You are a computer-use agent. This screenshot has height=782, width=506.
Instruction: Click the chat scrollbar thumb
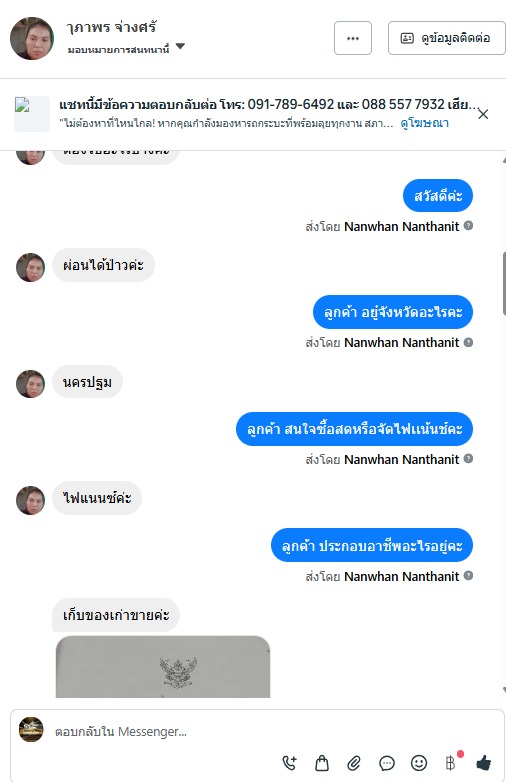coord(504,283)
